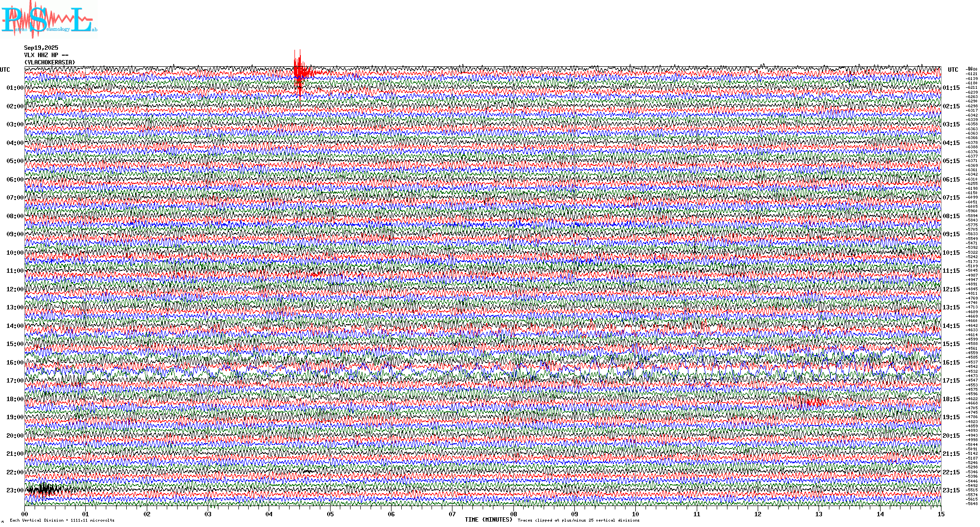The width and height of the screenshot is (980, 527).
Task: Click minute tick 05 on bottom axis
Action: click(330, 514)
